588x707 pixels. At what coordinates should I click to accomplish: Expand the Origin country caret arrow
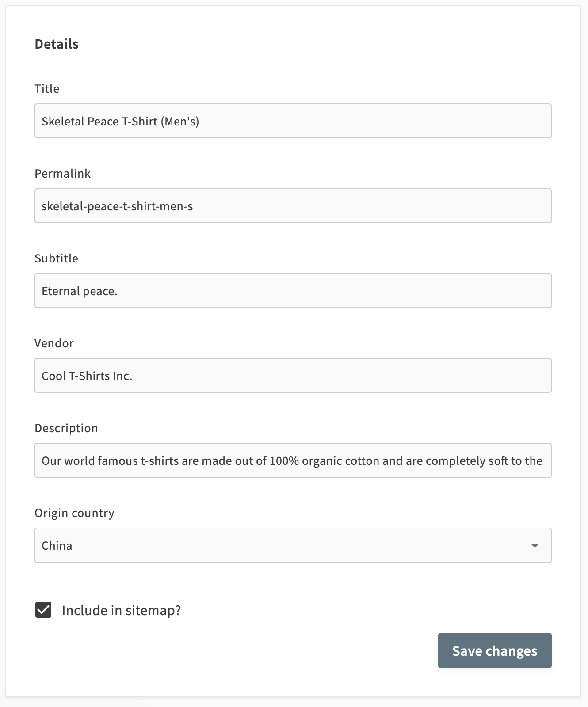[535, 545]
